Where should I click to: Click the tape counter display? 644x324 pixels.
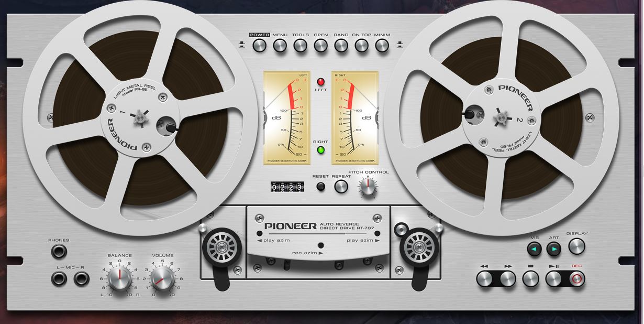tap(287, 187)
